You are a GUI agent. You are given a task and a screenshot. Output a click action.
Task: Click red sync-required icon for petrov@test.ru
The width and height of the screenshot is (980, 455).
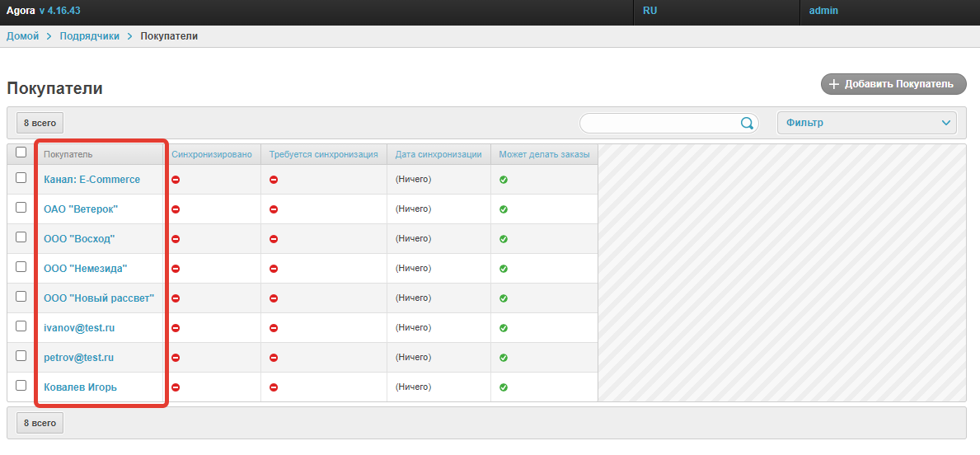[274, 358]
